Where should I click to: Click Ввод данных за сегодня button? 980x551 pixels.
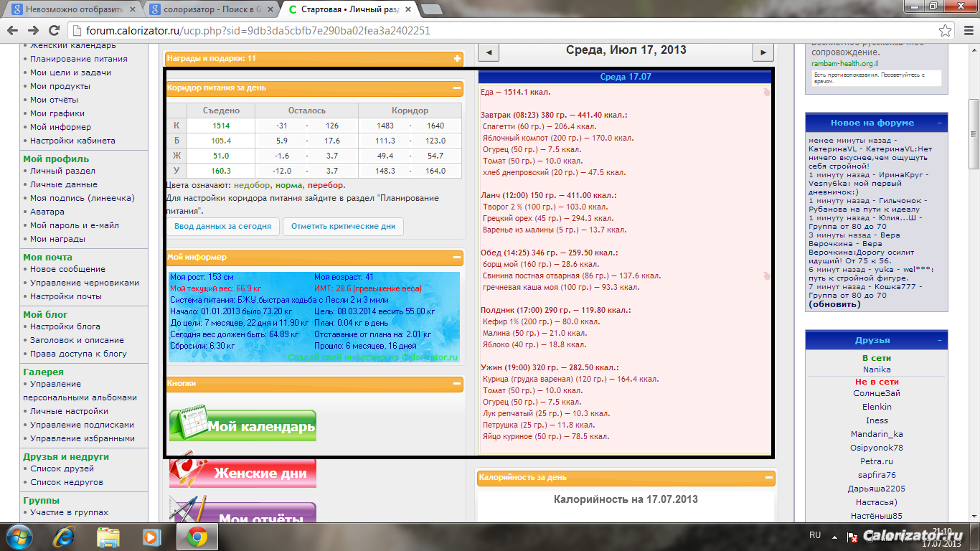[222, 226]
